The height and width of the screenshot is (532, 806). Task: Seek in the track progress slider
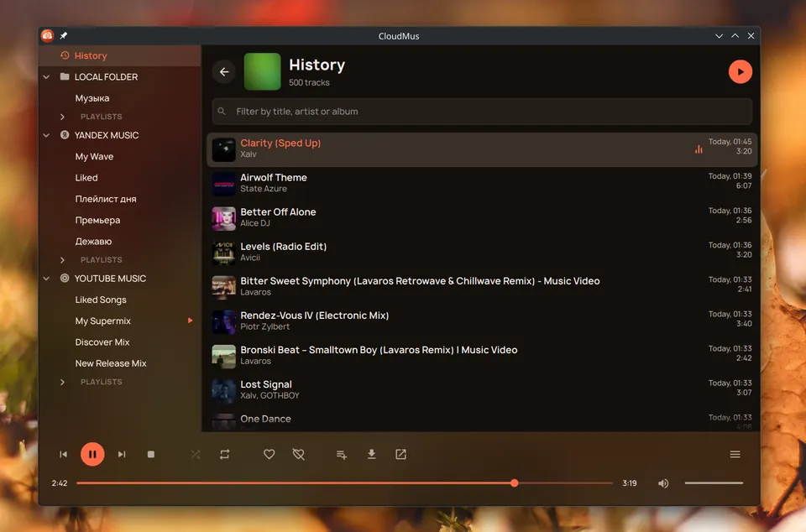coord(344,483)
